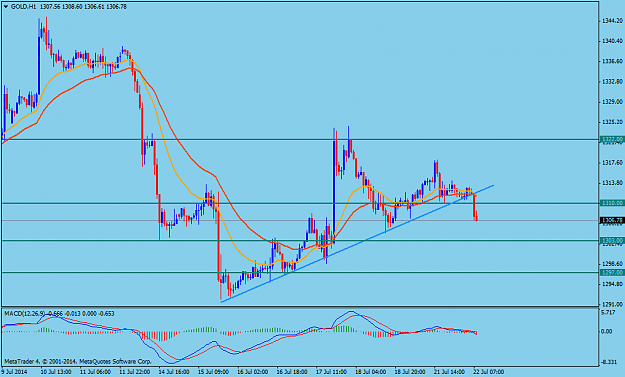This screenshot has width=625, height=377.
Task: Click the GOLD,H1 chart title text
Action: point(23,7)
